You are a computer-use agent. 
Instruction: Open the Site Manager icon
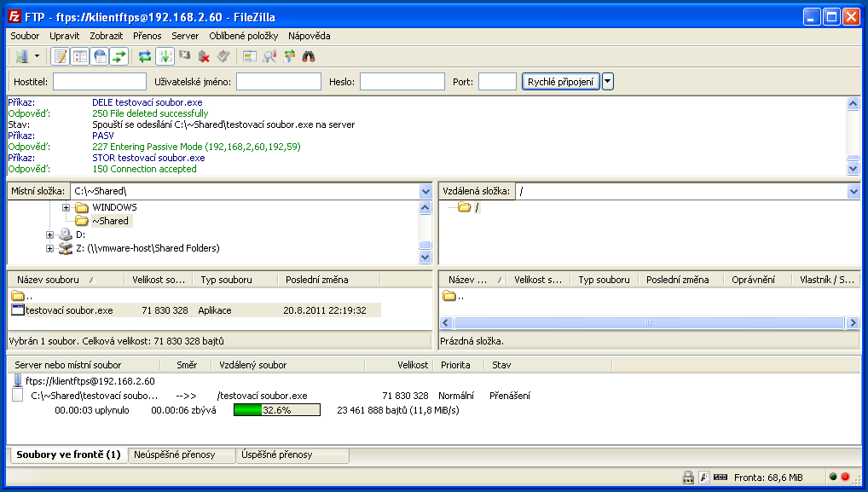(22, 56)
